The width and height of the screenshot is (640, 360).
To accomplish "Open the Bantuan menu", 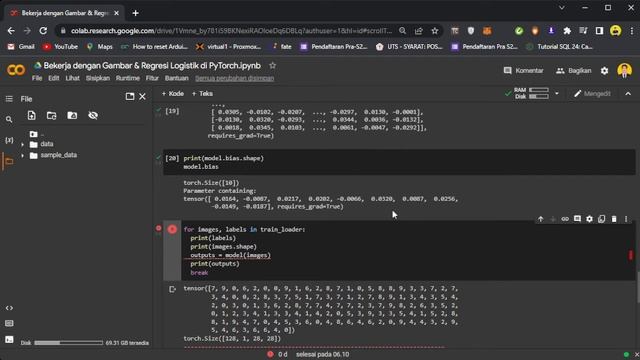I will point(177,78).
